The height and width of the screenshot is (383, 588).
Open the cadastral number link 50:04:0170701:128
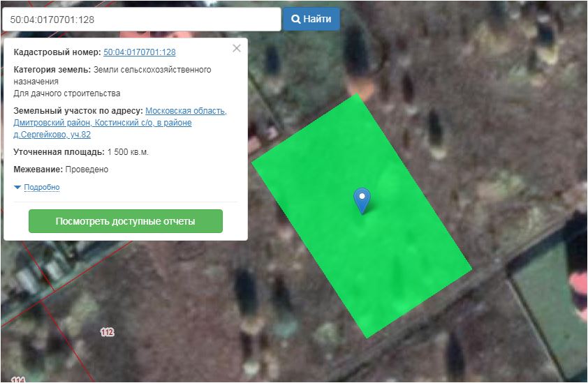(139, 52)
